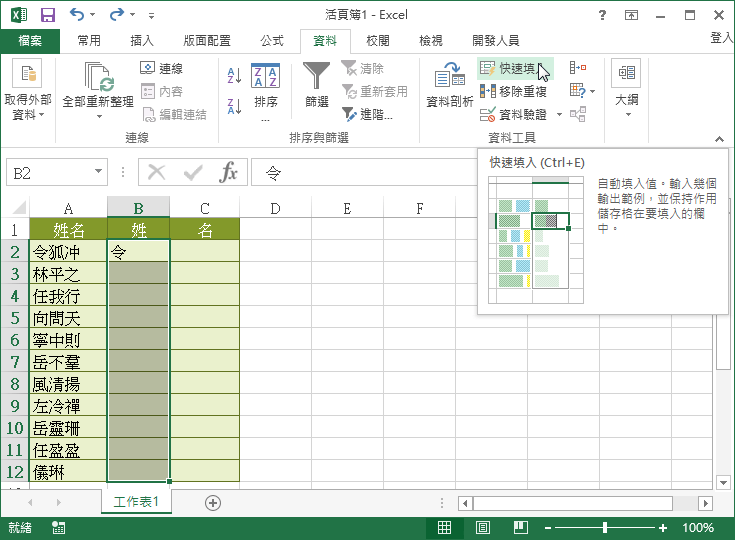Click 清除 clear filter button

pos(363,68)
